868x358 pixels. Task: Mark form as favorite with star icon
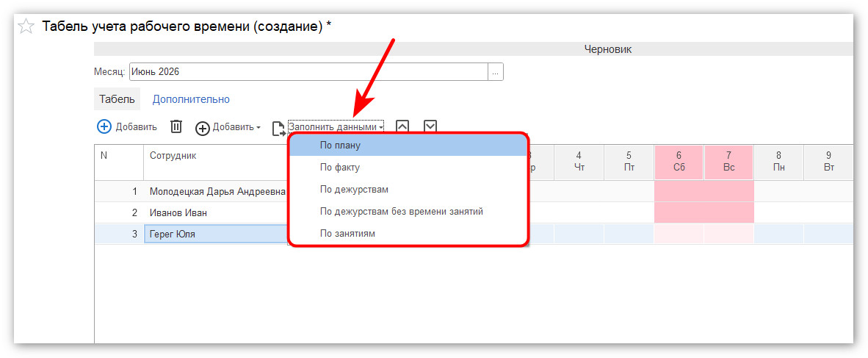click(x=26, y=26)
